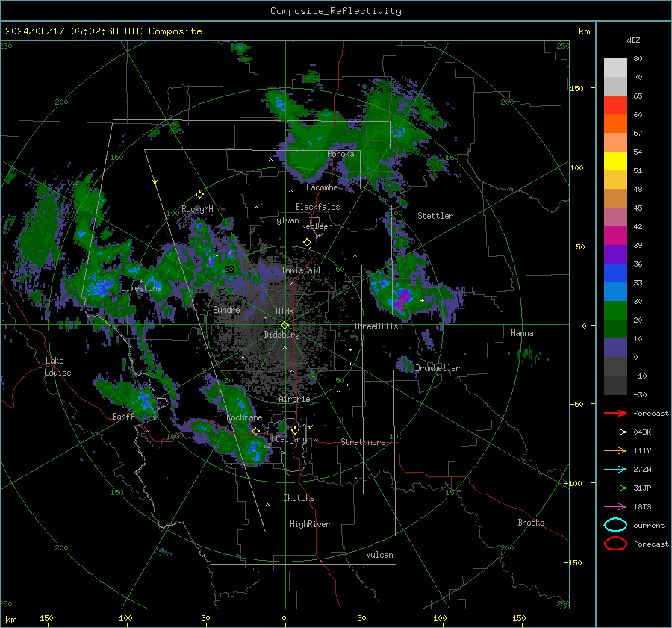The width and height of the screenshot is (672, 628).
Task: Click the Cochrane city label
Action: (x=244, y=417)
